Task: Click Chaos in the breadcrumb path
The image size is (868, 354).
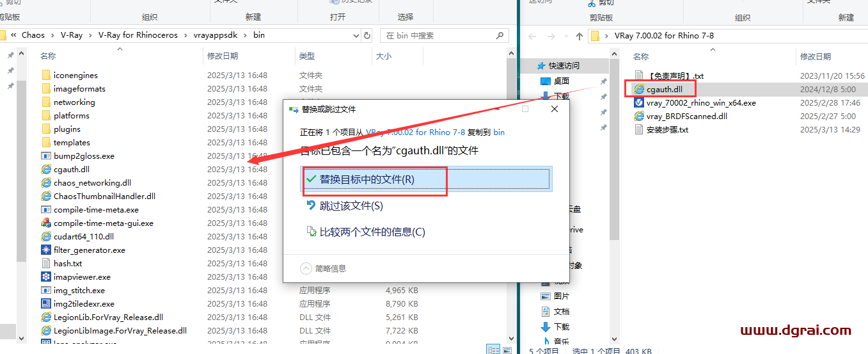Action: click(33, 35)
